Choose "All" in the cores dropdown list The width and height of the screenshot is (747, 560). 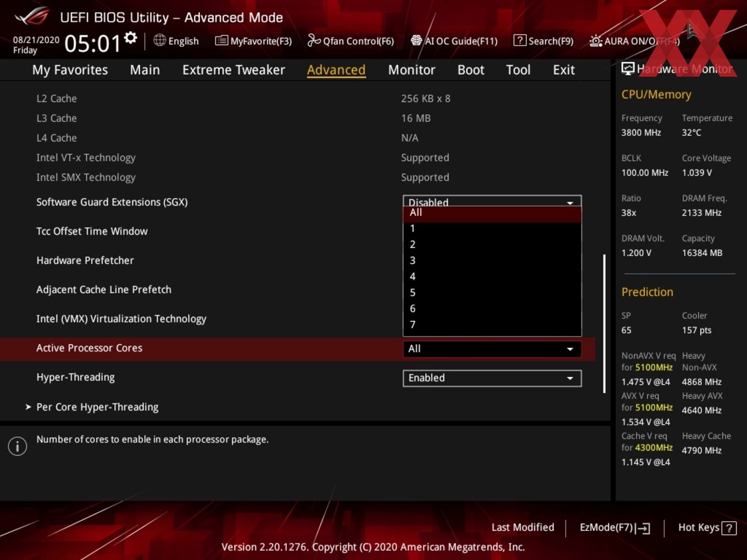point(492,213)
